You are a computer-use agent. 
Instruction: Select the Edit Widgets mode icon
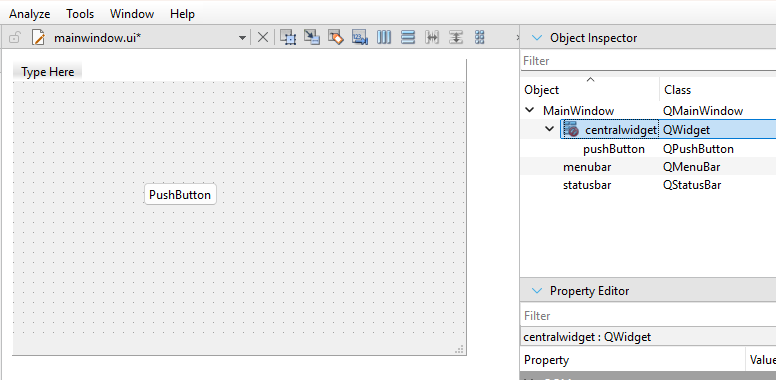(288, 37)
